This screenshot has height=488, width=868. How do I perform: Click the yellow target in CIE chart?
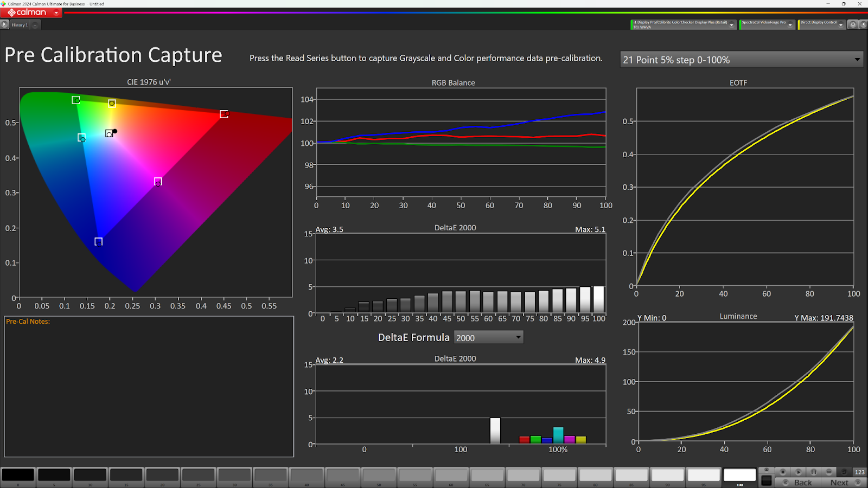(112, 103)
